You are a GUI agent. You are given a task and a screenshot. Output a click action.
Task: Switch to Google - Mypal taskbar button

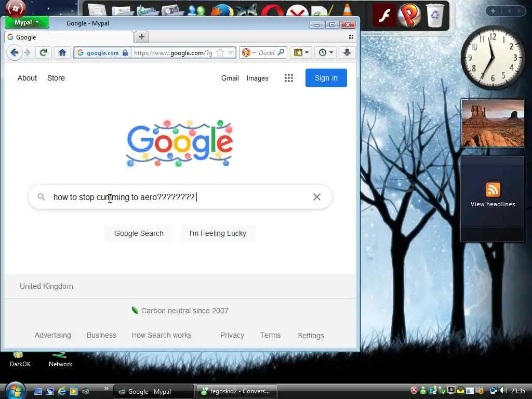154,391
